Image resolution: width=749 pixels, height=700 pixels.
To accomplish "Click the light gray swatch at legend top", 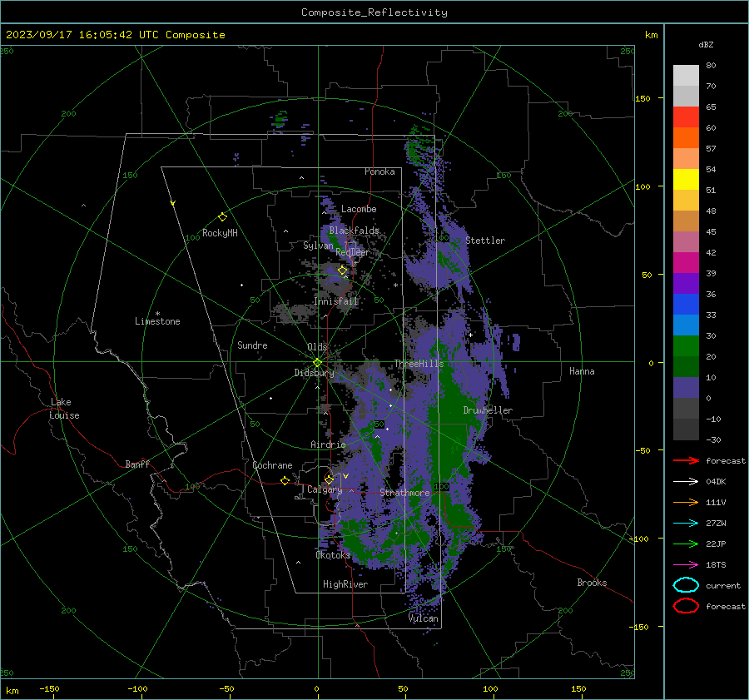I will [x=686, y=76].
